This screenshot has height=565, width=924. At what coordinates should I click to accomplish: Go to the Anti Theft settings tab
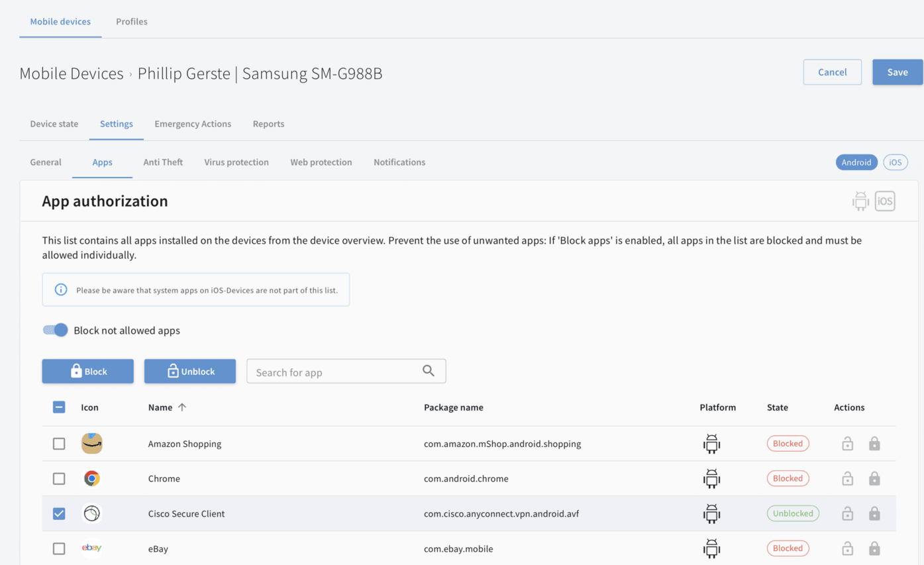tap(163, 162)
